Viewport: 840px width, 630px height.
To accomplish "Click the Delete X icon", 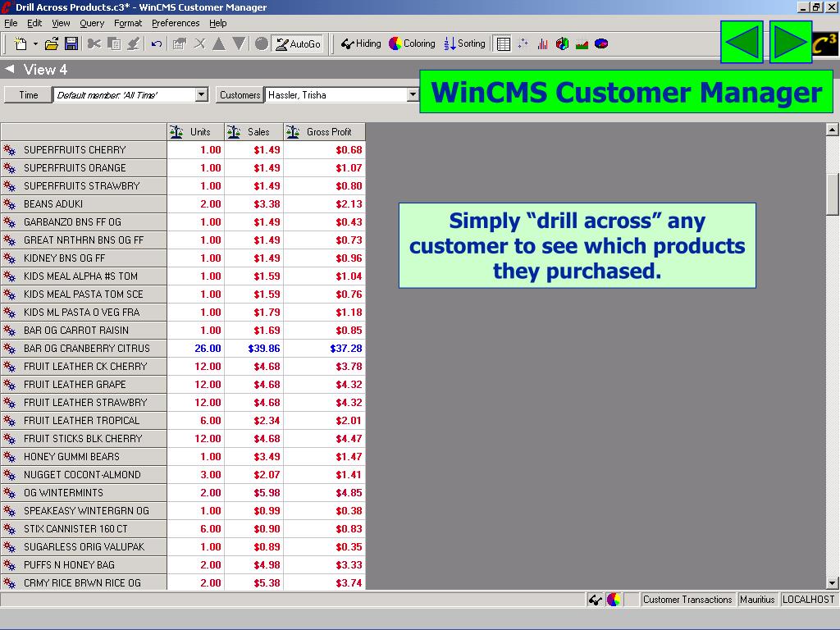I will coord(199,44).
